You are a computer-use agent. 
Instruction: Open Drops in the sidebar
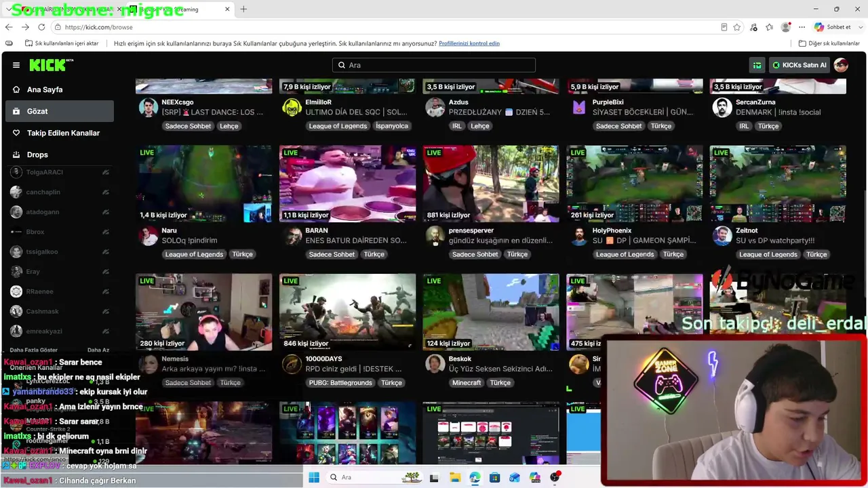coord(60,155)
